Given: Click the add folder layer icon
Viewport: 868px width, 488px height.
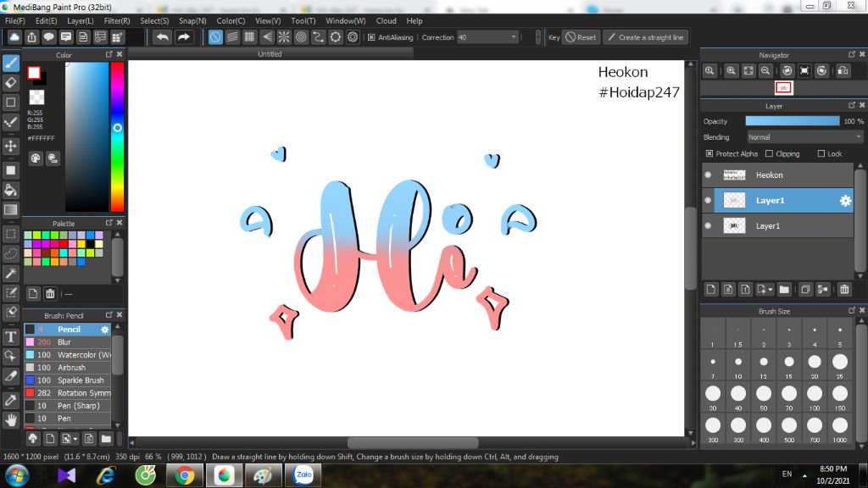Looking at the screenshot, I should click(784, 290).
